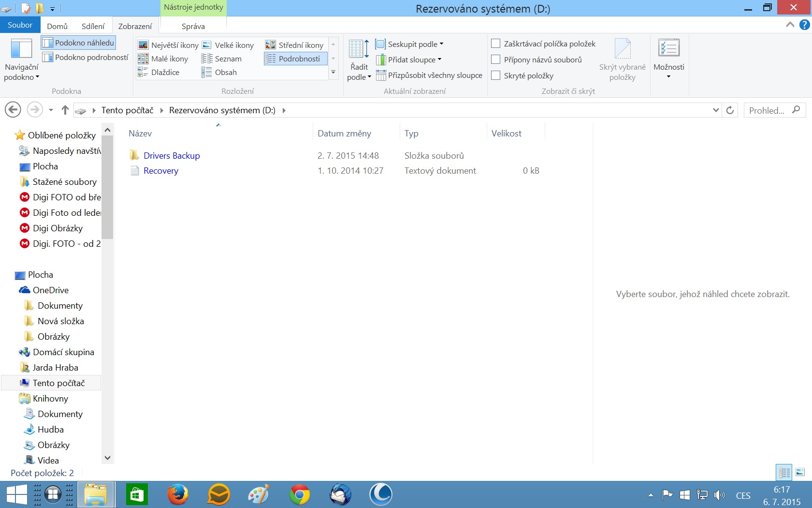
Task: Open the Navigační podokno pane icon
Action: pos(21,50)
